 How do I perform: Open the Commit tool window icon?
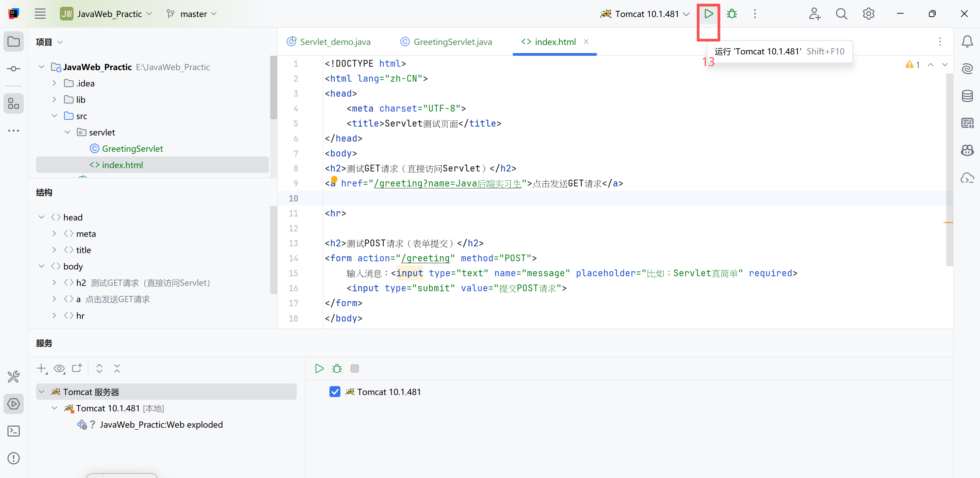14,69
